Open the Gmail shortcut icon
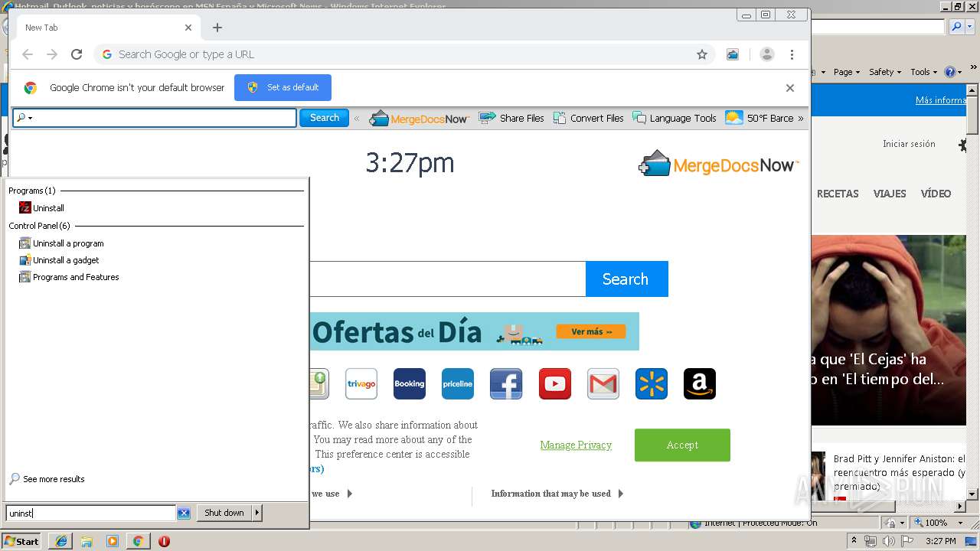This screenshot has width=980, height=551. click(x=603, y=384)
